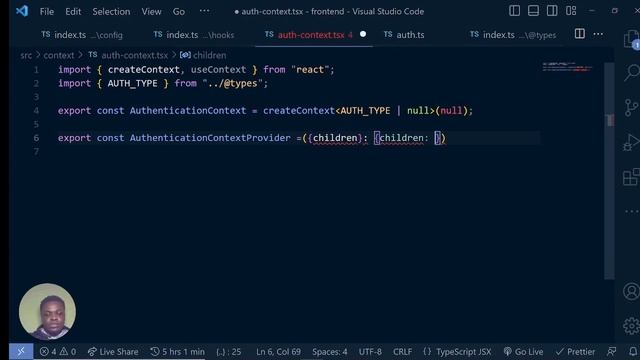The image size is (640, 360).
Task: Click Go Live server button
Action: [523, 352]
